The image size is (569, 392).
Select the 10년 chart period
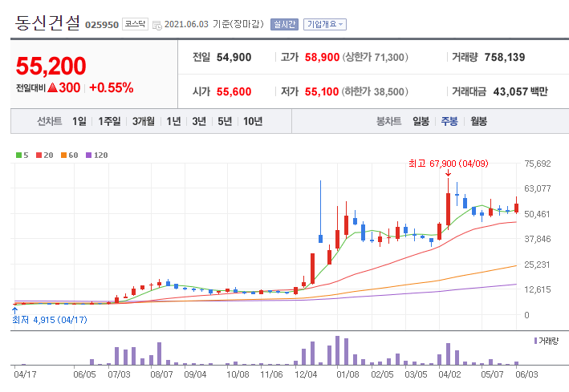click(253, 121)
